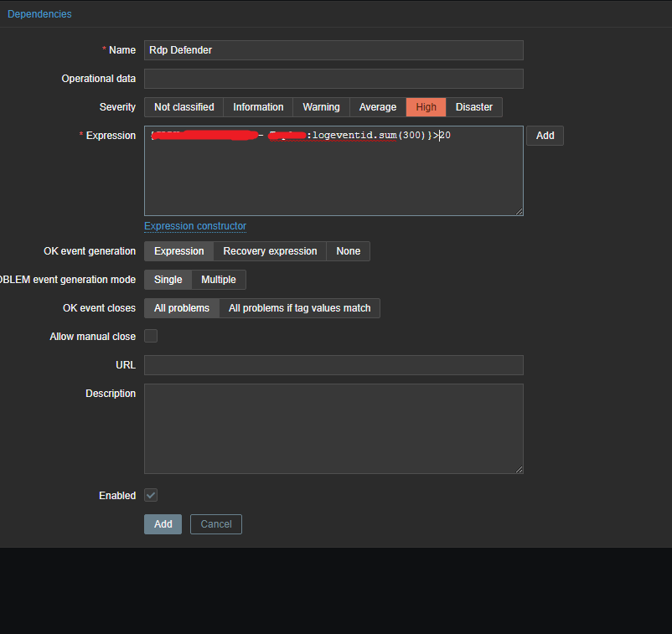This screenshot has height=634, width=672.
Task: Choose All problems if tag values match
Action: (x=299, y=308)
